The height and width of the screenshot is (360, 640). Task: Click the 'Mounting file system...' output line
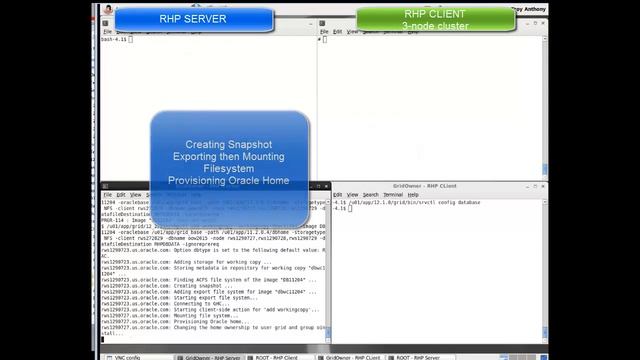point(170,316)
